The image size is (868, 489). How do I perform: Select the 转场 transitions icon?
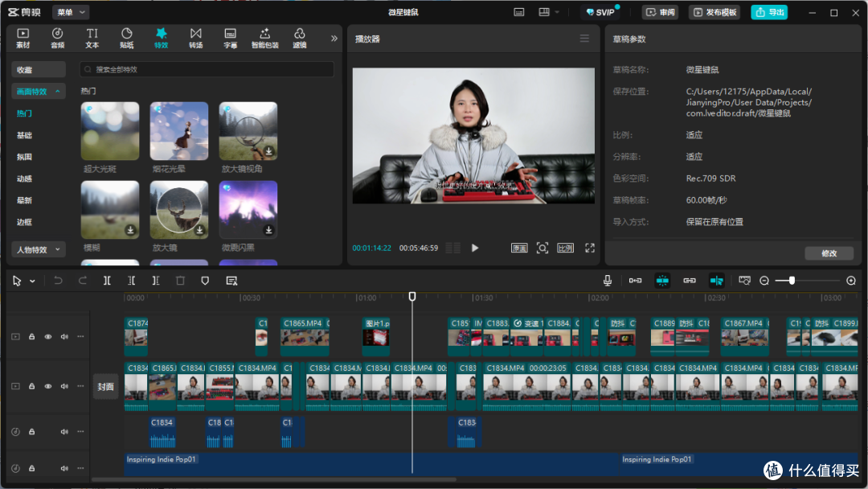pos(196,39)
